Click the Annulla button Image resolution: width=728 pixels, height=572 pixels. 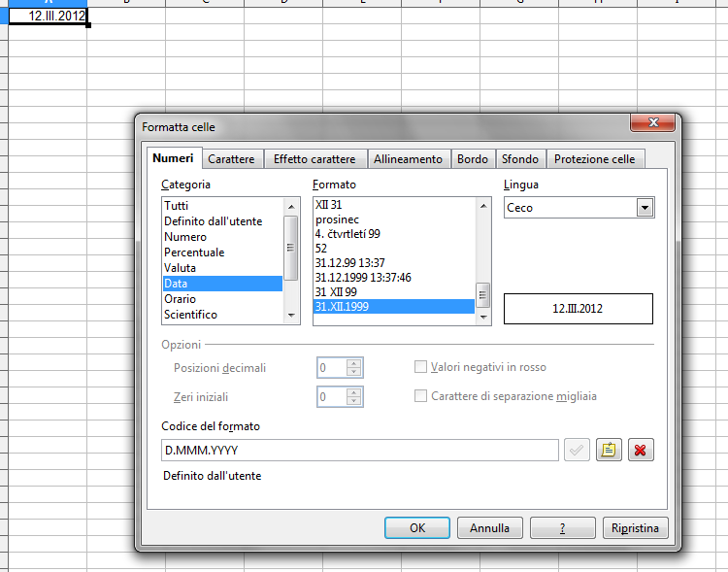coord(489,528)
